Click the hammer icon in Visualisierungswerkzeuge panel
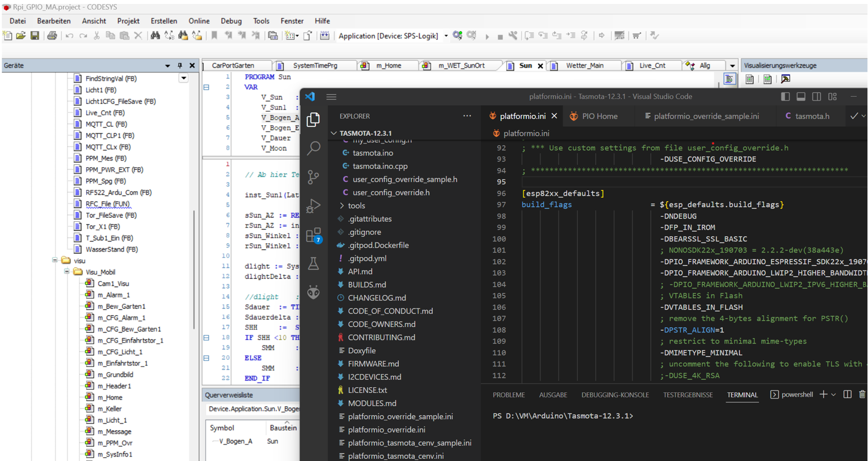 (x=785, y=79)
